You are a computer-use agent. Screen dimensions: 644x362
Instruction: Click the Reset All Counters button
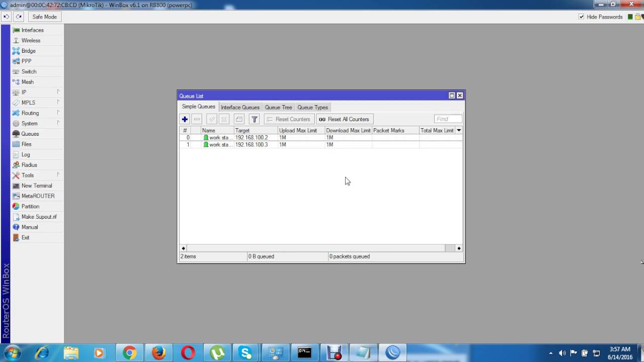[345, 119]
